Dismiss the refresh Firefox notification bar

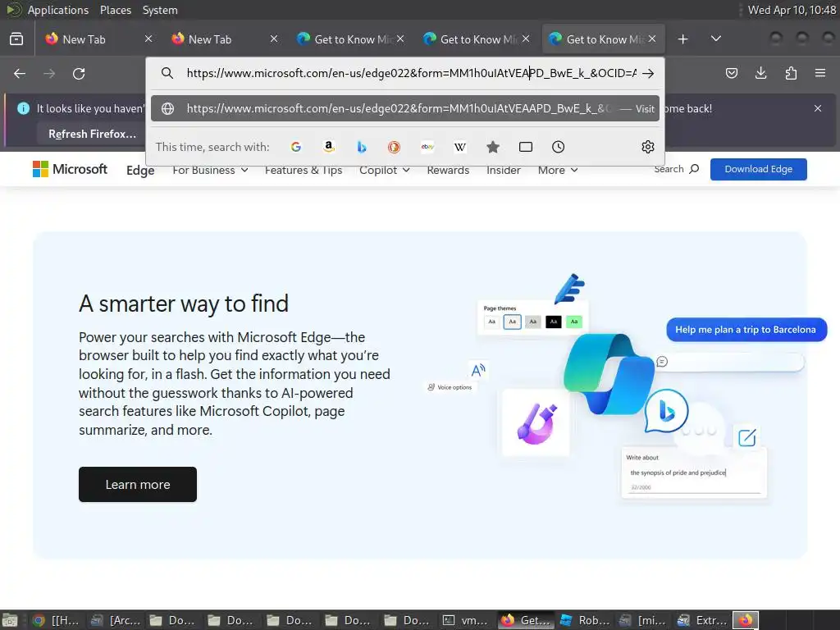[818, 108]
